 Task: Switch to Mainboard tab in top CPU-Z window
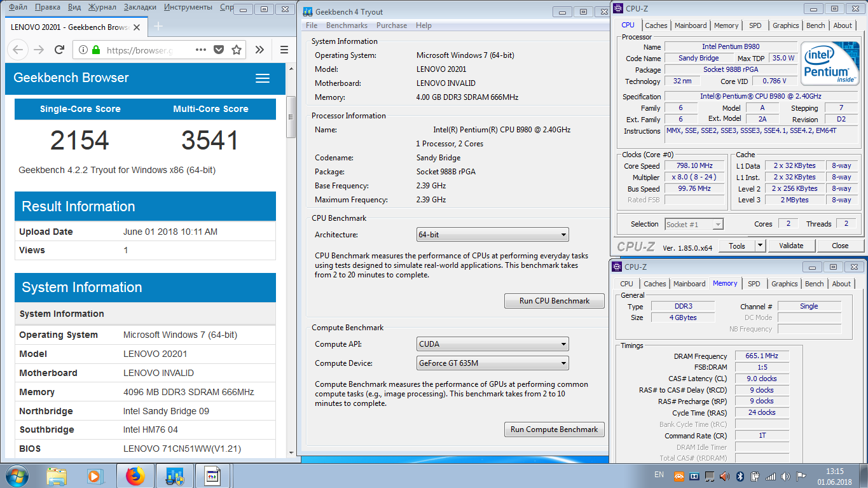click(x=691, y=25)
